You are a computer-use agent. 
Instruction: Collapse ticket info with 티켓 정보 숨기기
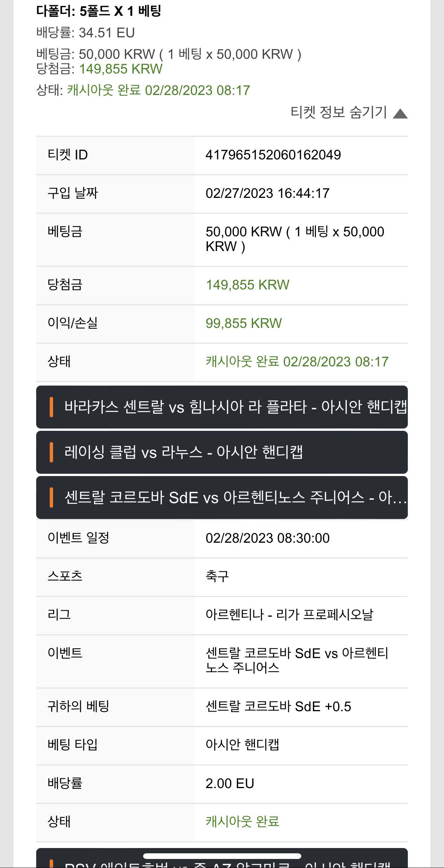[x=349, y=112]
